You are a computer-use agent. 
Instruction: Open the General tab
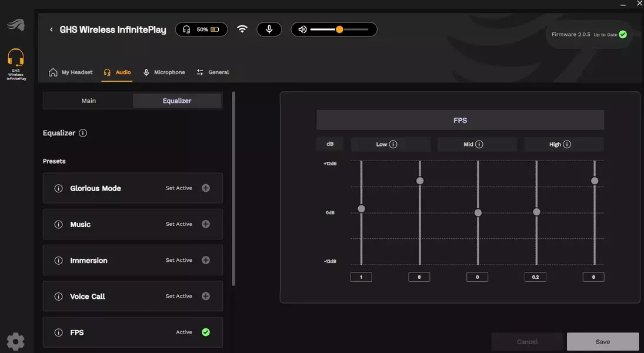pyautogui.click(x=213, y=72)
